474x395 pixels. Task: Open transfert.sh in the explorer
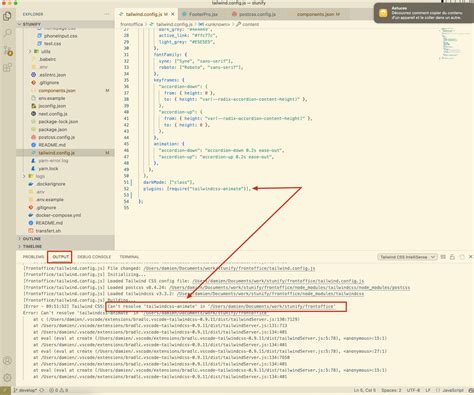click(48, 231)
